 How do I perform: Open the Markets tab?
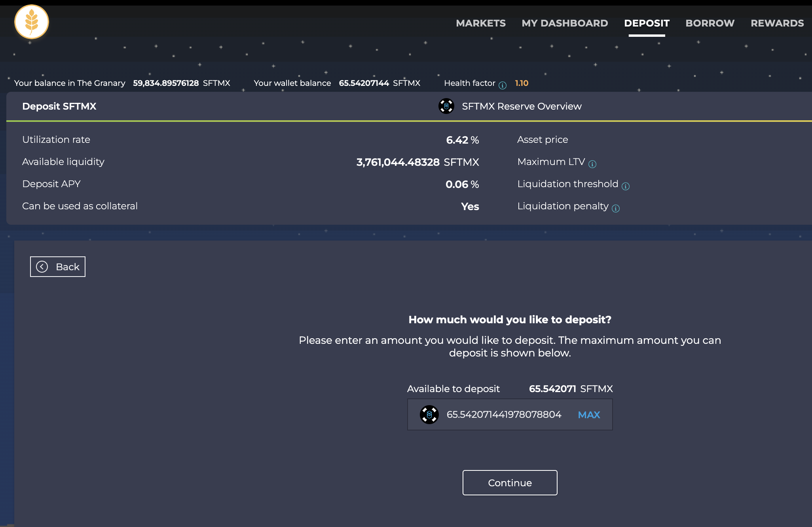click(x=480, y=23)
